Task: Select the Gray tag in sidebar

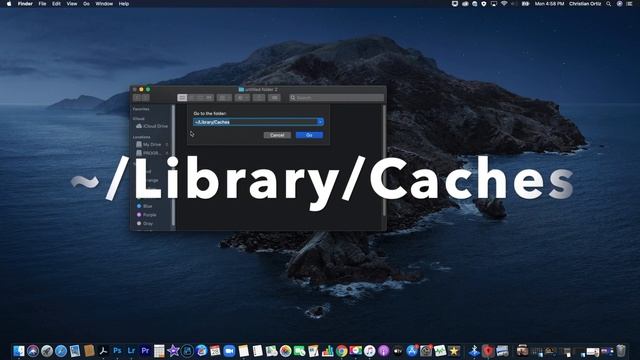Action: click(x=145, y=224)
